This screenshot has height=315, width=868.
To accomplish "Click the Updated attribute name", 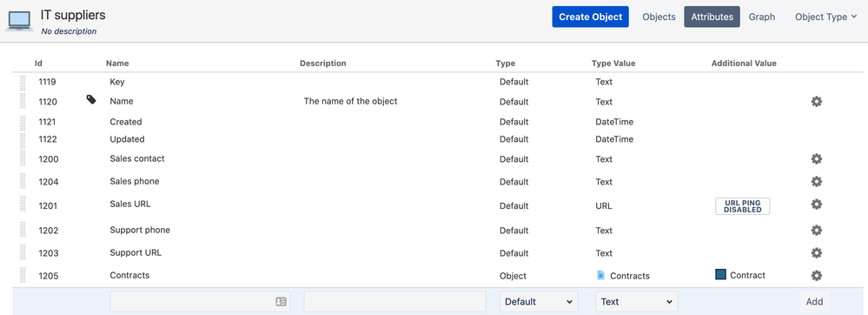I will click(128, 138).
